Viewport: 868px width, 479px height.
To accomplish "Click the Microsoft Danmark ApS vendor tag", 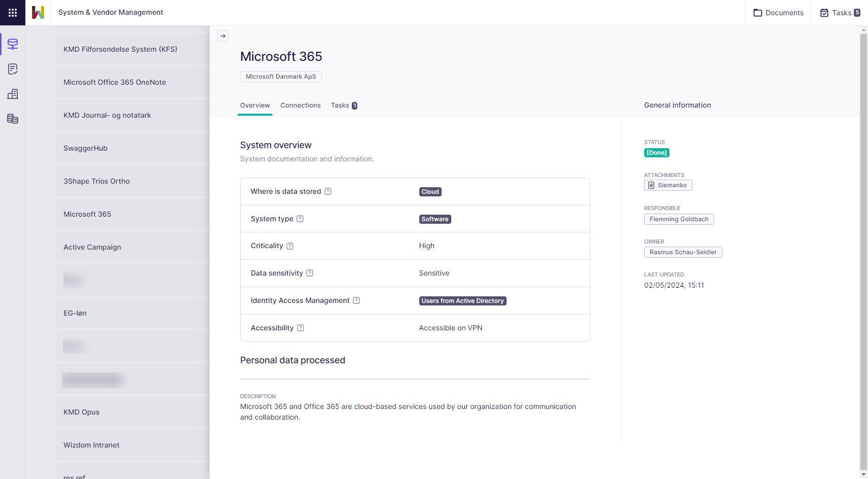I will (281, 77).
